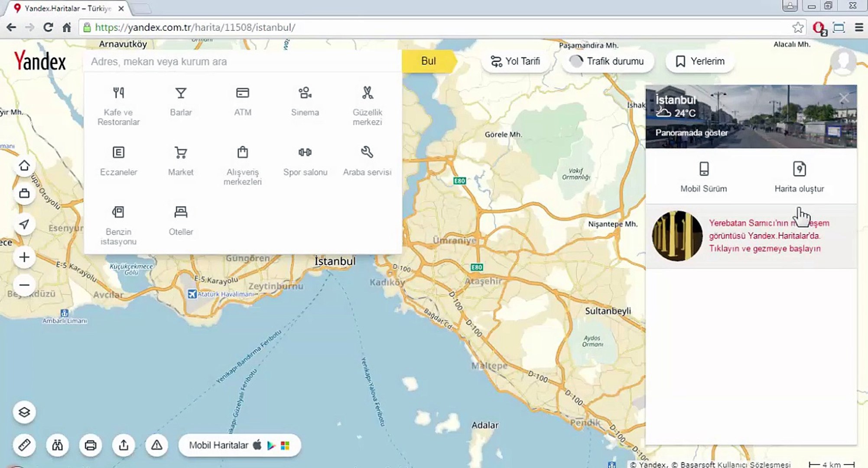
Task: Choose the Eczaneler pharmacy icon
Action: point(118,153)
